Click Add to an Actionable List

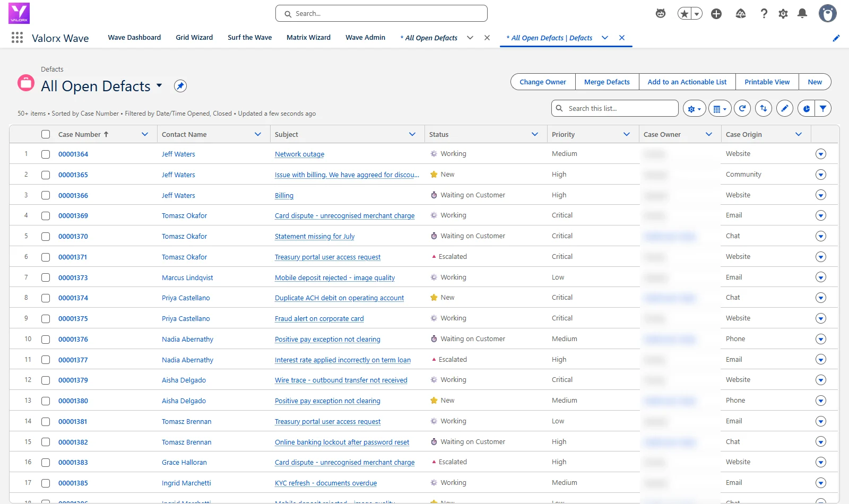[687, 82]
